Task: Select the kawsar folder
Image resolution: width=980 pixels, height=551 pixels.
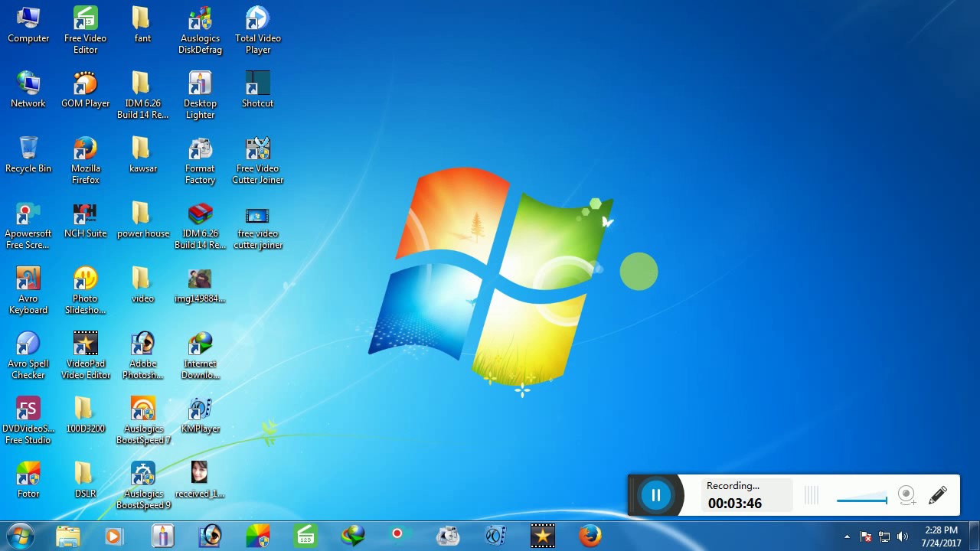Action: coord(142,155)
